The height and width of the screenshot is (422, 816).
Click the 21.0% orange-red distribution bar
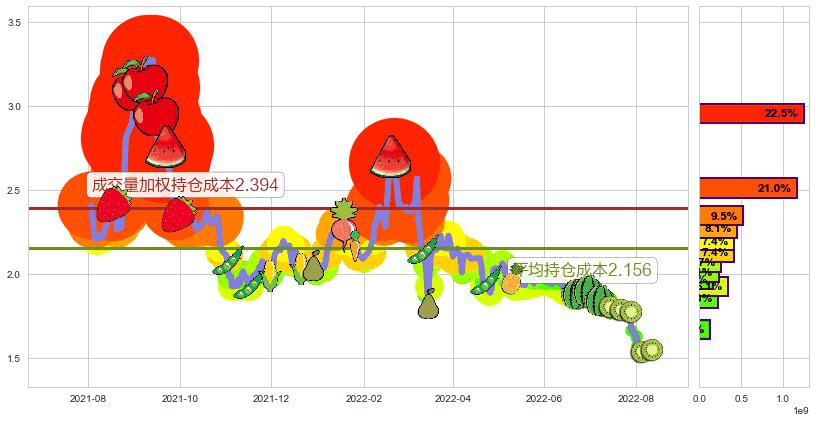pos(747,188)
